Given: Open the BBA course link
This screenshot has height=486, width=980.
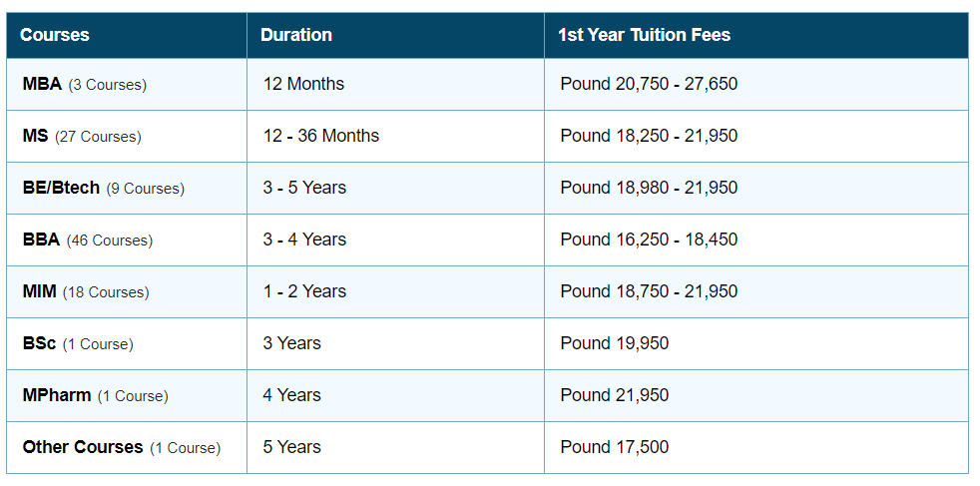Looking at the screenshot, I should point(41,240).
